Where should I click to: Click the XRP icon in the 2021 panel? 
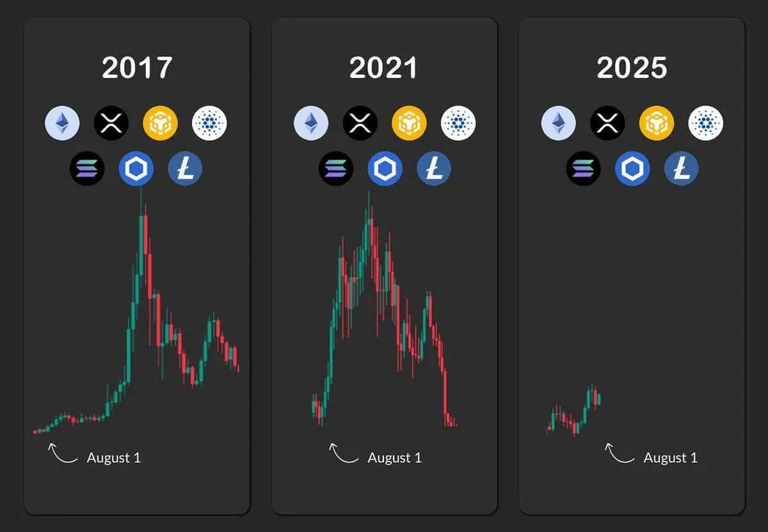pyautogui.click(x=360, y=123)
